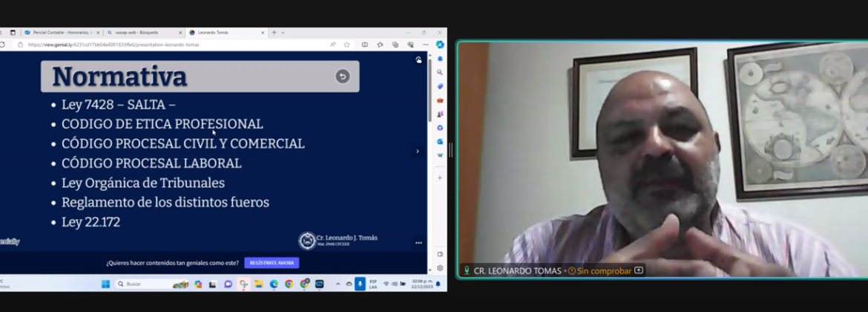Open the three-dot menu on presentation
This screenshot has width=868, height=312.
[418, 242]
